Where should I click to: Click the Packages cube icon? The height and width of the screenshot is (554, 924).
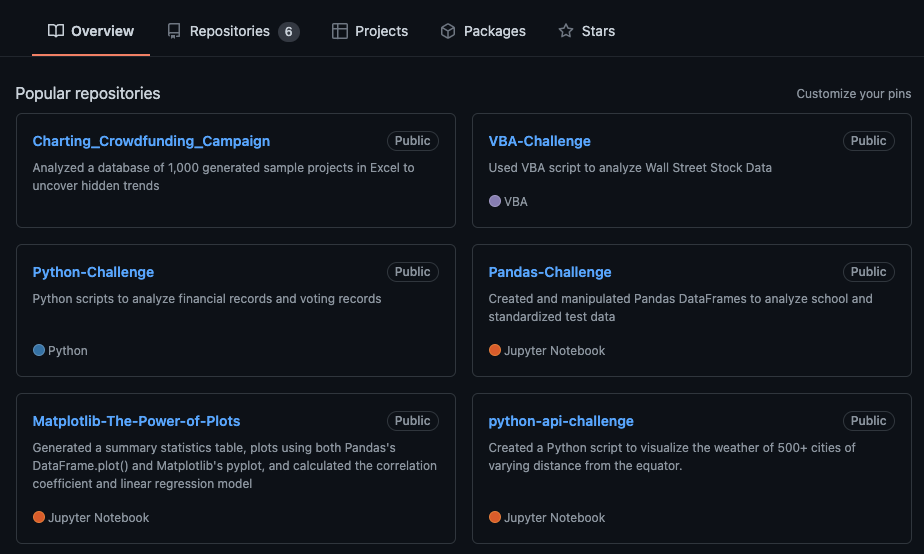448,31
